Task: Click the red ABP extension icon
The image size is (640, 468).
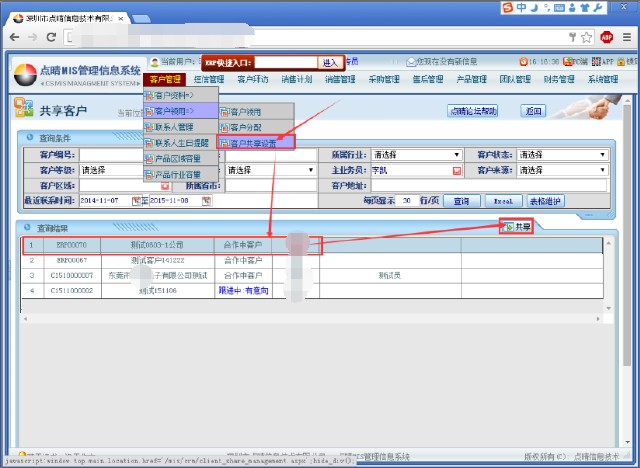Action: coord(606,37)
